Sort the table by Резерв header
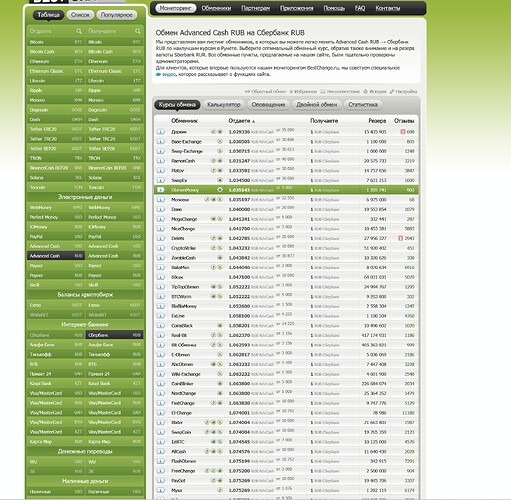Viewport: 511px width, 500px height. coord(377,121)
